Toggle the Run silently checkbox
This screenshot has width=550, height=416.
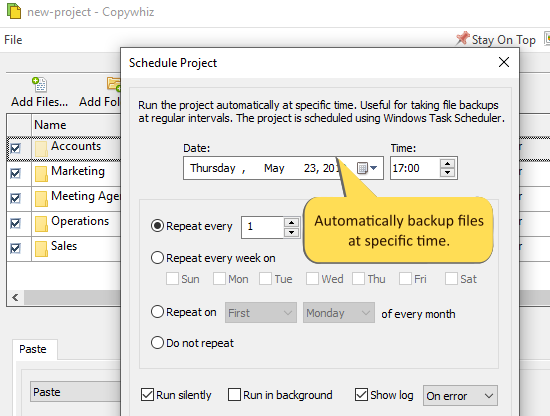click(x=147, y=395)
